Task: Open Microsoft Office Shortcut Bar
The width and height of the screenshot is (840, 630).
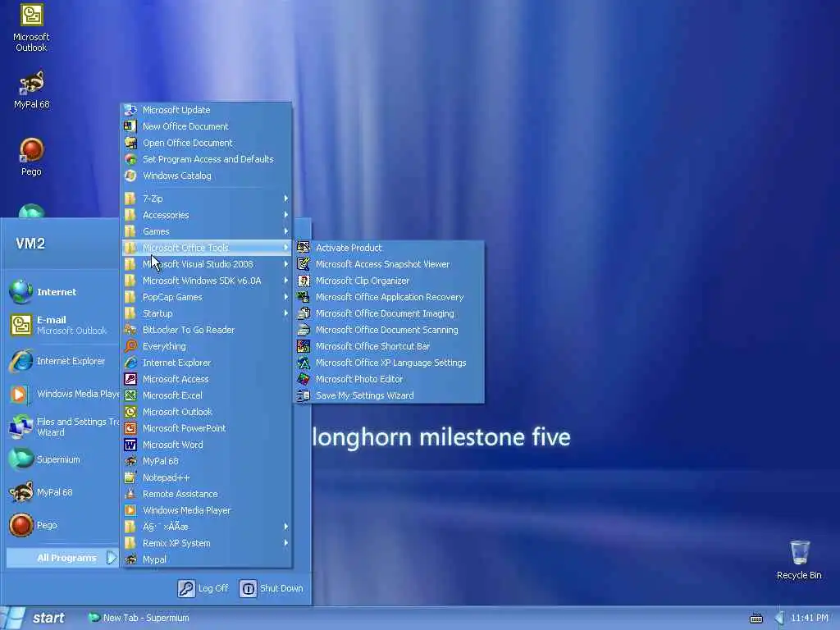Action: click(390, 347)
